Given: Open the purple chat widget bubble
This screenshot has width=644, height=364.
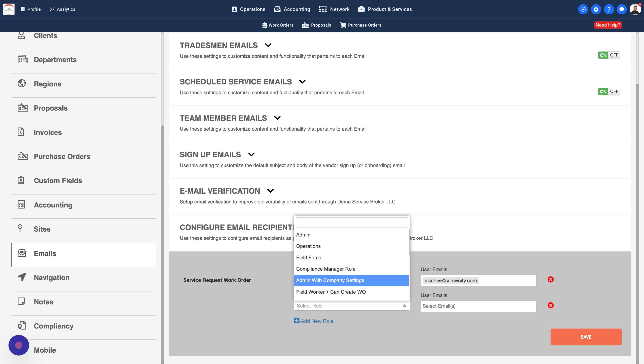Looking at the screenshot, I should point(19,345).
